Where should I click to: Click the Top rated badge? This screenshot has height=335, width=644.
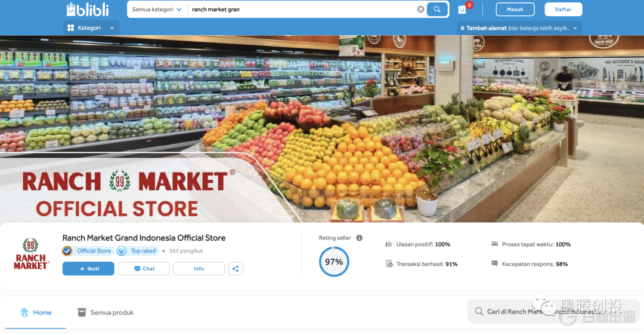(137, 251)
